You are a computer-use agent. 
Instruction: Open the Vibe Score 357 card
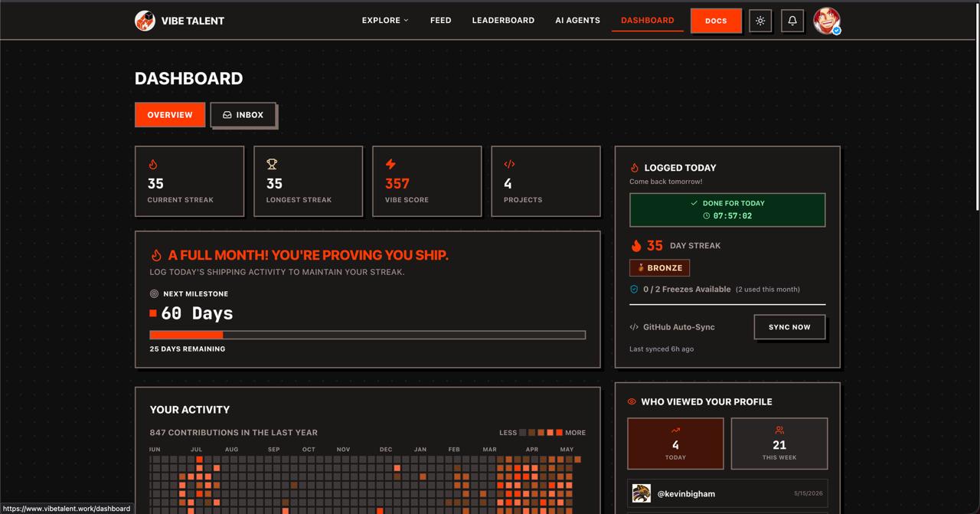point(427,182)
